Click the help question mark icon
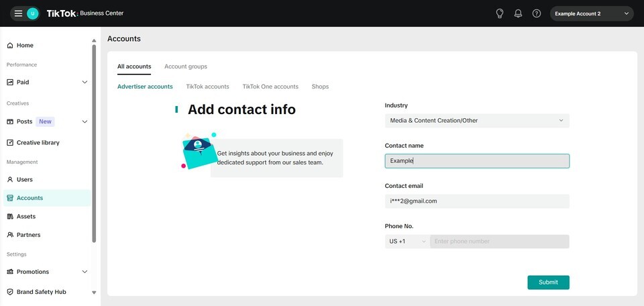This screenshot has height=306, width=644. (537, 13)
